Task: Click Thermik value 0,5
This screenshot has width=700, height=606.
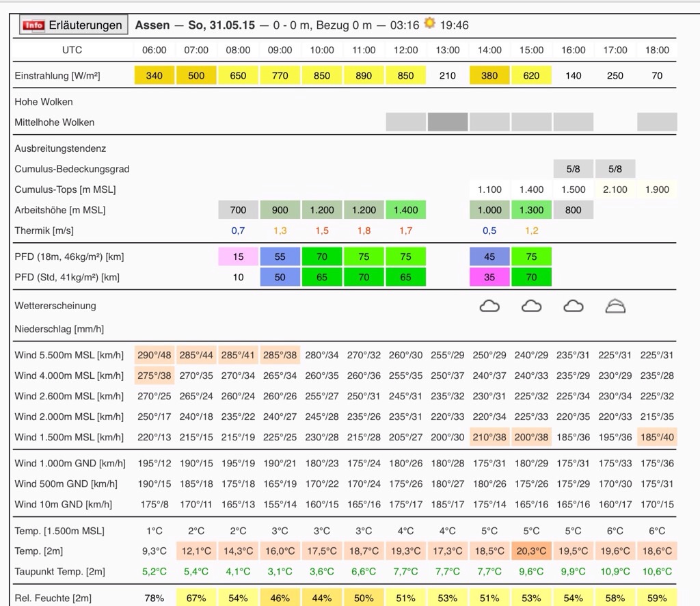Action: 489,230
